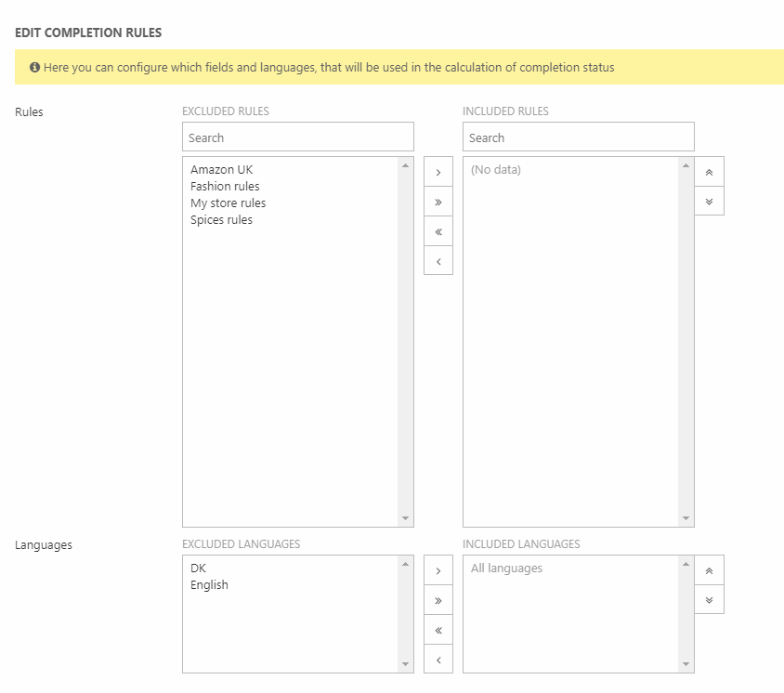Viewport: 784px width, 693px height.
Task: Choose My store rules entry
Action: pyautogui.click(x=228, y=203)
